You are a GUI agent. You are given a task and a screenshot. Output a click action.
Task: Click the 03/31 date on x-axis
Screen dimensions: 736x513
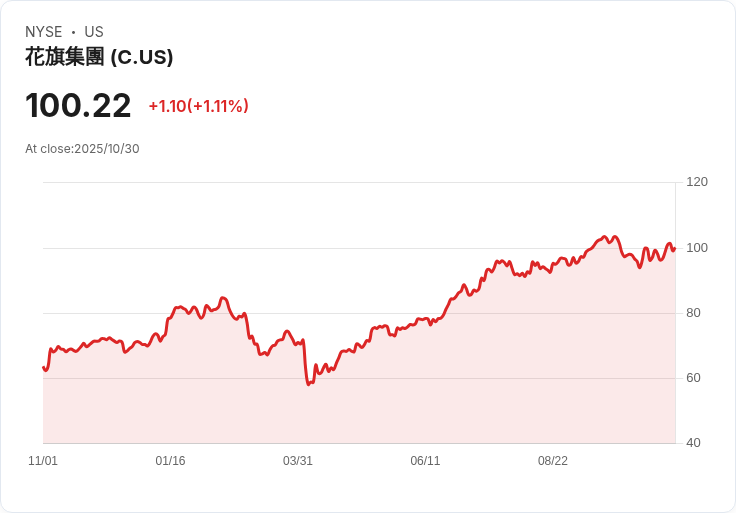click(x=298, y=461)
